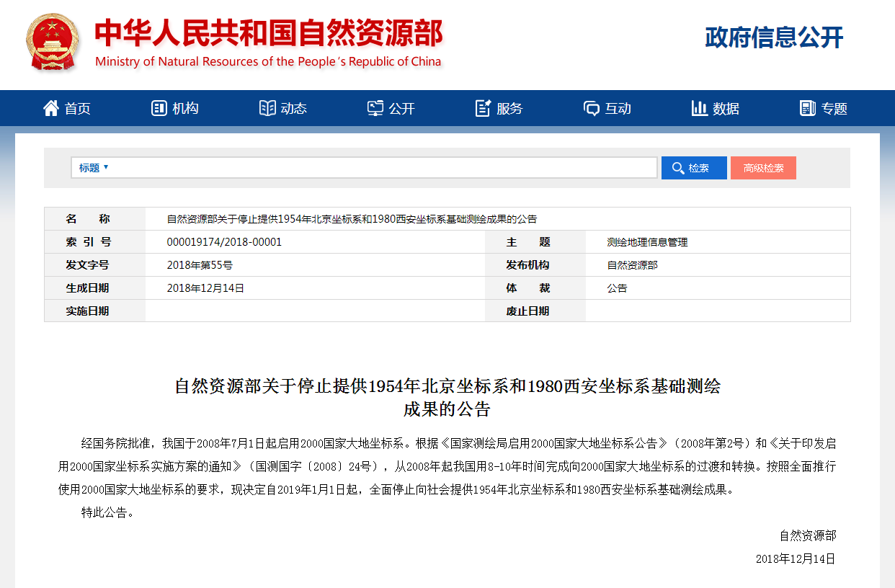
Task: Click the 数据 bar chart icon
Action: tap(700, 108)
